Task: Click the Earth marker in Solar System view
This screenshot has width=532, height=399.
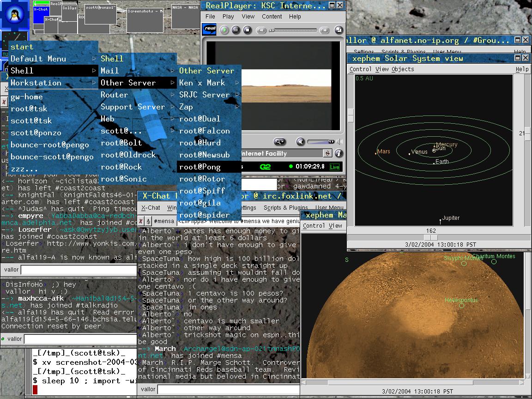Action: (x=434, y=163)
